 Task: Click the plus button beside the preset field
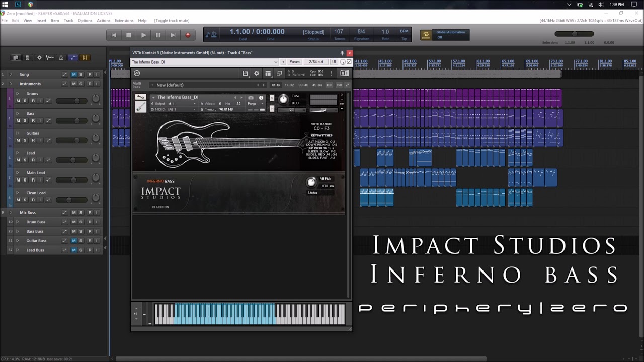click(283, 62)
